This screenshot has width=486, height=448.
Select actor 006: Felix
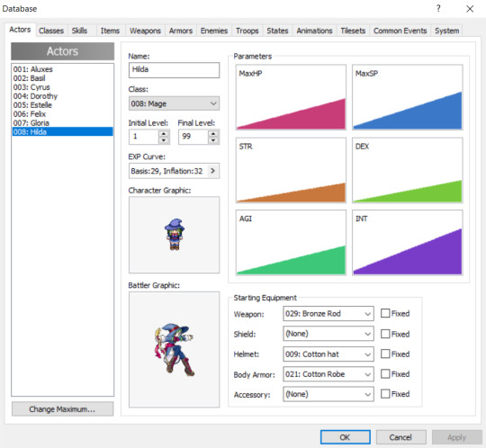[x=62, y=114]
